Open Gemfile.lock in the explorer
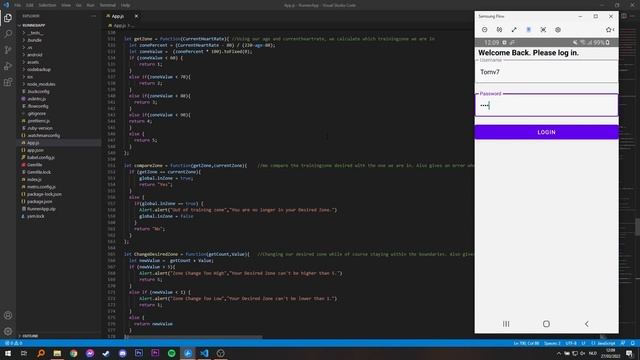Image resolution: width=640 pixels, height=360 pixels. 39,172
